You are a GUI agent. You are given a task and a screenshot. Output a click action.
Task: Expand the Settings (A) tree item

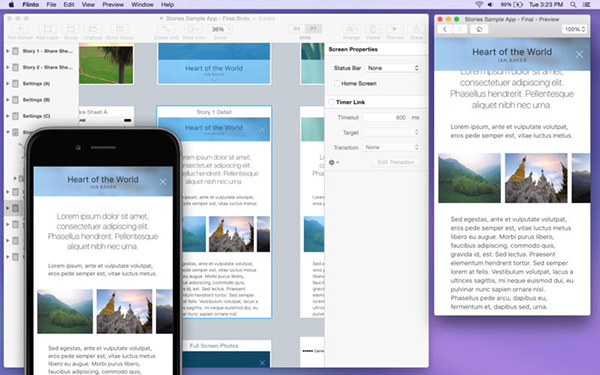pos(7,83)
